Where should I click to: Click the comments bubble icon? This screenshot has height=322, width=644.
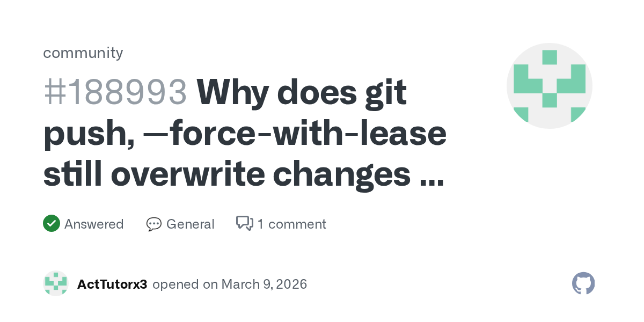[x=245, y=223]
